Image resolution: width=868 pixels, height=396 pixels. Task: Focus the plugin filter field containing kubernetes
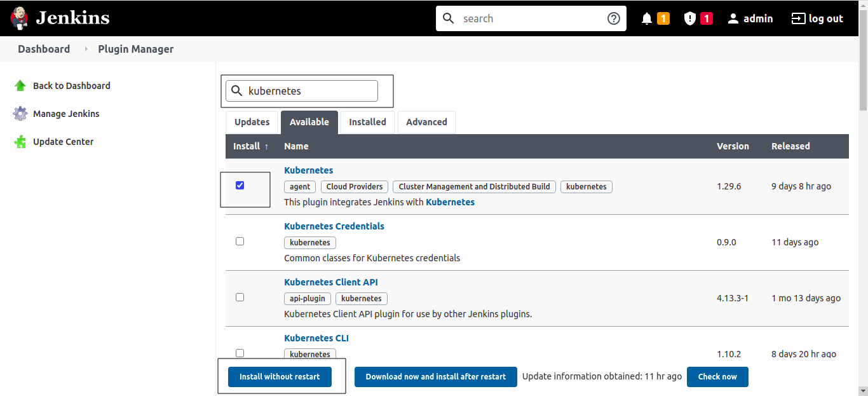[302, 91]
